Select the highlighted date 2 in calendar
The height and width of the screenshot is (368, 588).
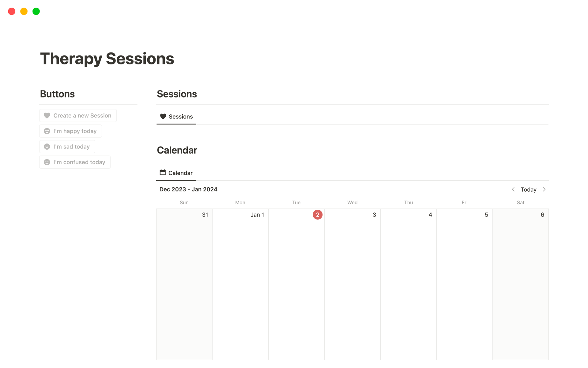[x=317, y=215]
